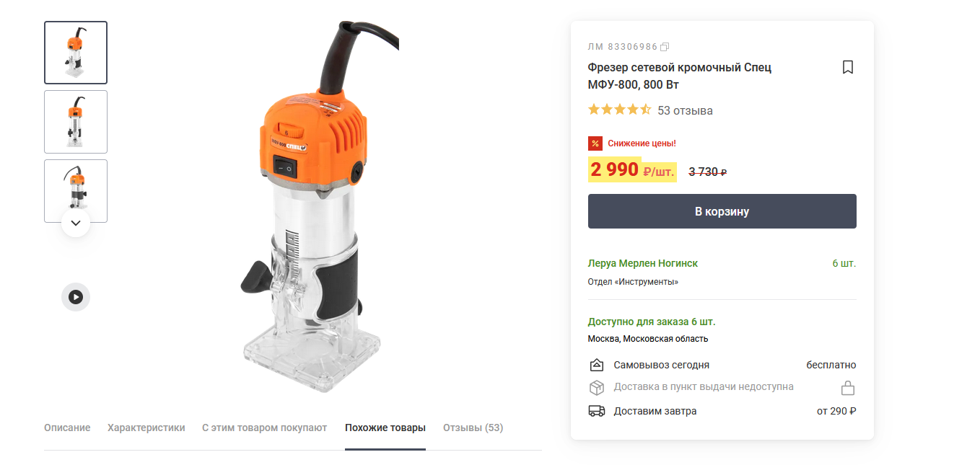Open the 53 отзыва reviews link
This screenshot has height=465, width=980.
point(685,110)
